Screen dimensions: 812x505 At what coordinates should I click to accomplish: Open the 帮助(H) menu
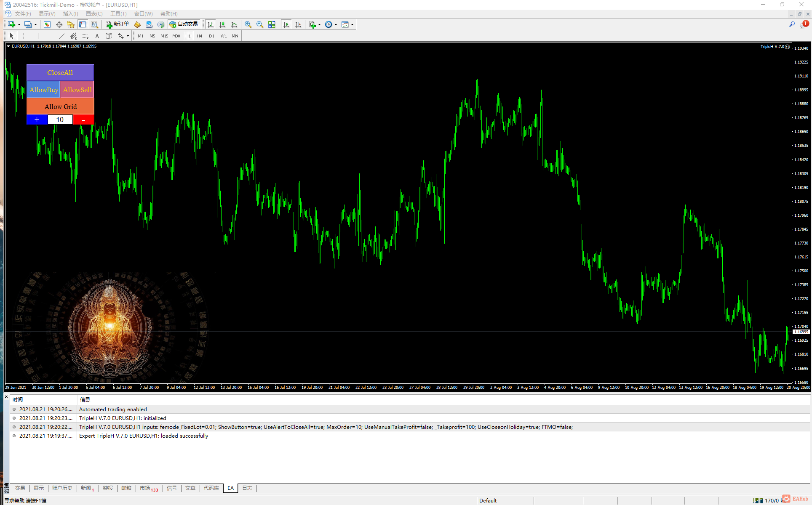(x=169, y=13)
